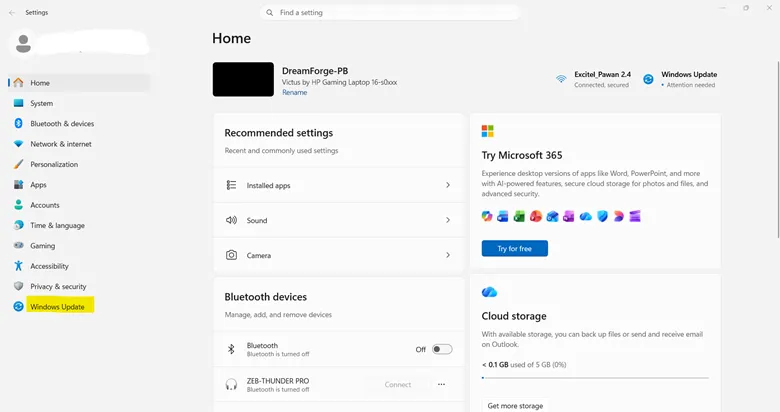
Task: Open Network & internet settings
Action: coord(79,144)
